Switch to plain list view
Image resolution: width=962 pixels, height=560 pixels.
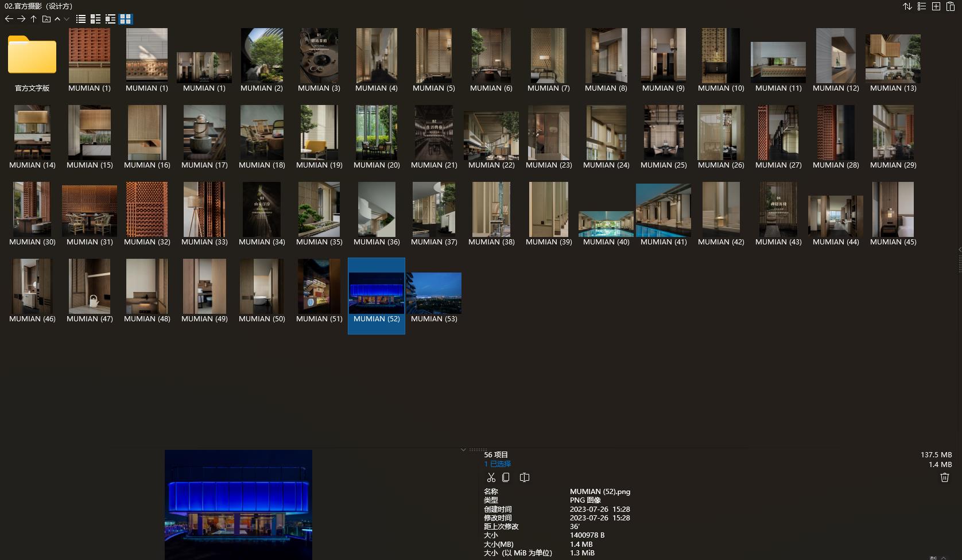tap(81, 19)
